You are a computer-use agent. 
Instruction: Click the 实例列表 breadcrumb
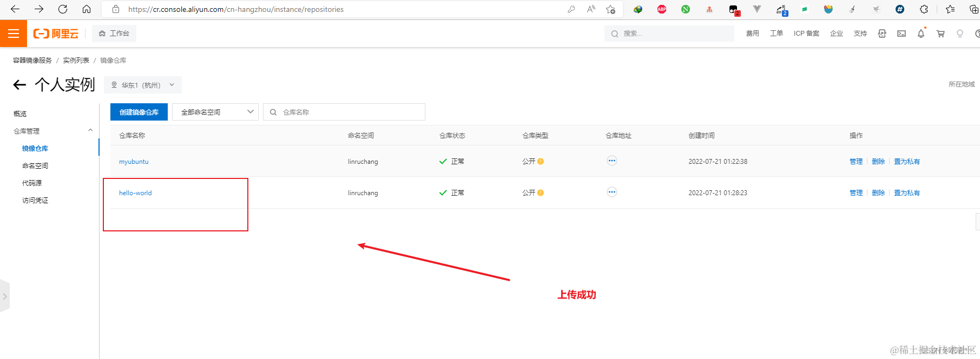pyautogui.click(x=76, y=61)
